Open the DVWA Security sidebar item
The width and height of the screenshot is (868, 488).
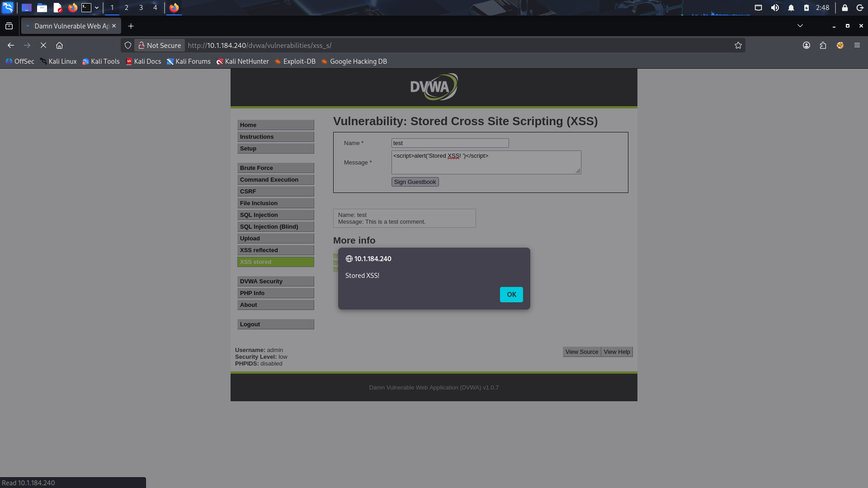(276, 282)
